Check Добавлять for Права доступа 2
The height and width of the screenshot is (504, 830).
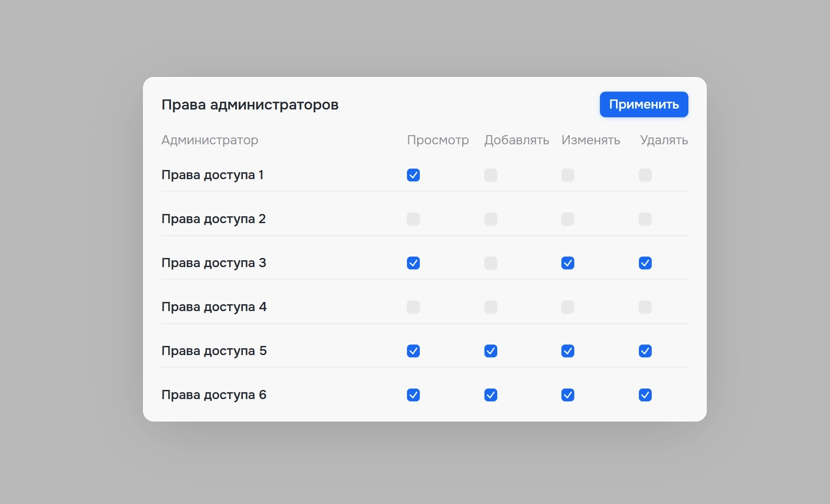click(x=491, y=219)
